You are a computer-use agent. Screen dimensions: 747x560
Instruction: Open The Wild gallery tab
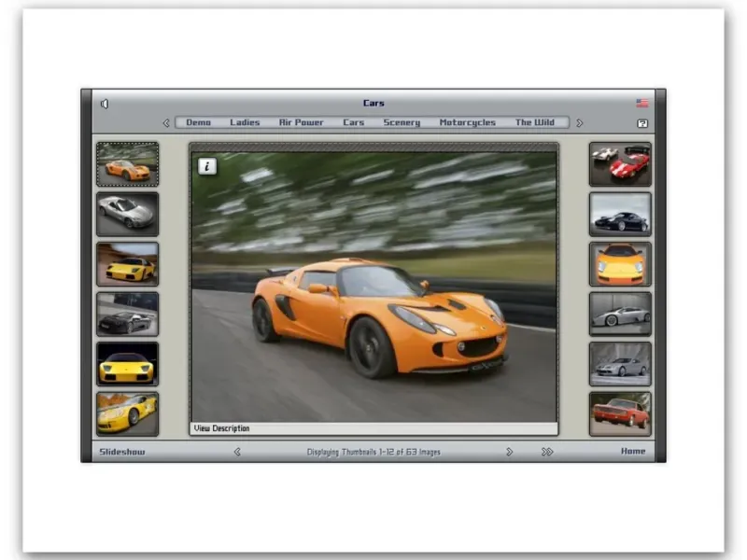(x=534, y=122)
